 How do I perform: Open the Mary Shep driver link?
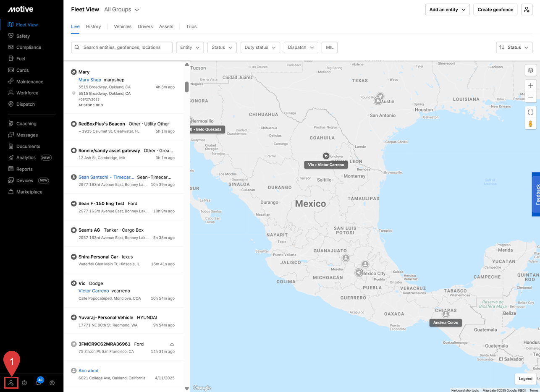(89, 80)
